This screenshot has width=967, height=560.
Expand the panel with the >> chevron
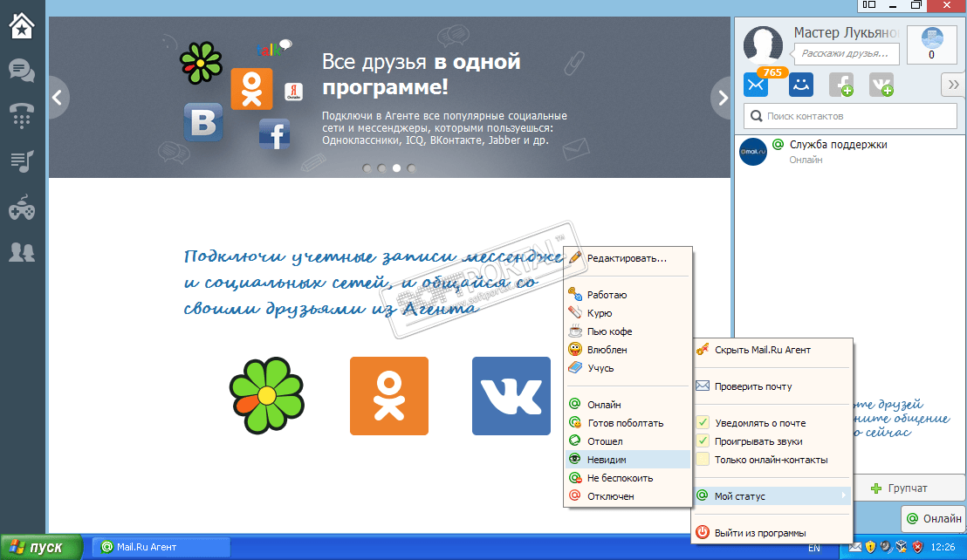click(x=952, y=85)
